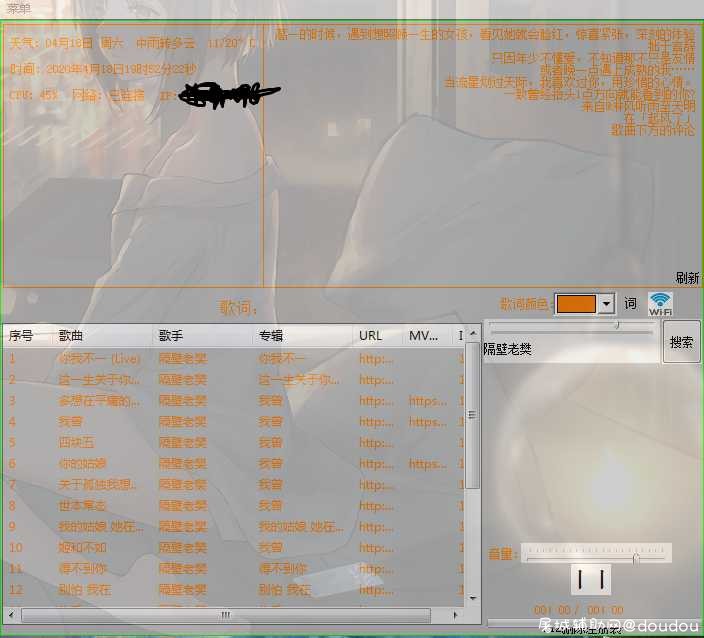Image resolution: width=704 pixels, height=638 pixels.
Task: Click the 00:00 / 00:00 playback time display
Action: 578,610
